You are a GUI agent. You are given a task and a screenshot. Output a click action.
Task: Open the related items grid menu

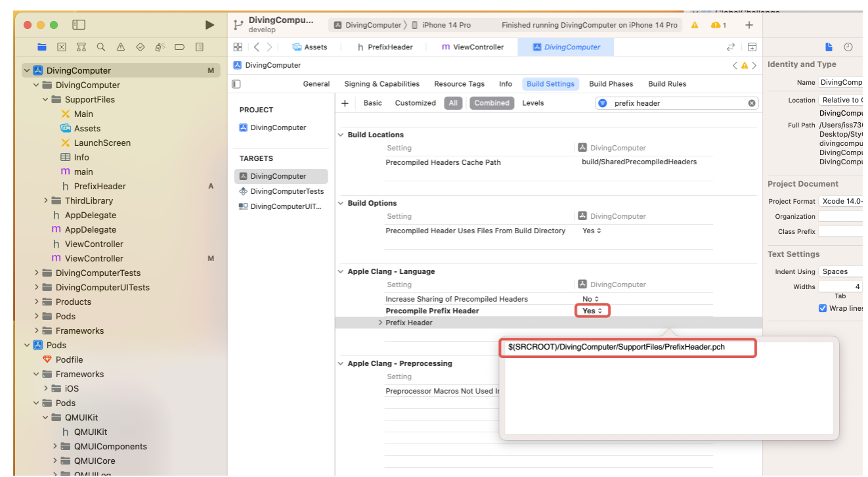(238, 47)
